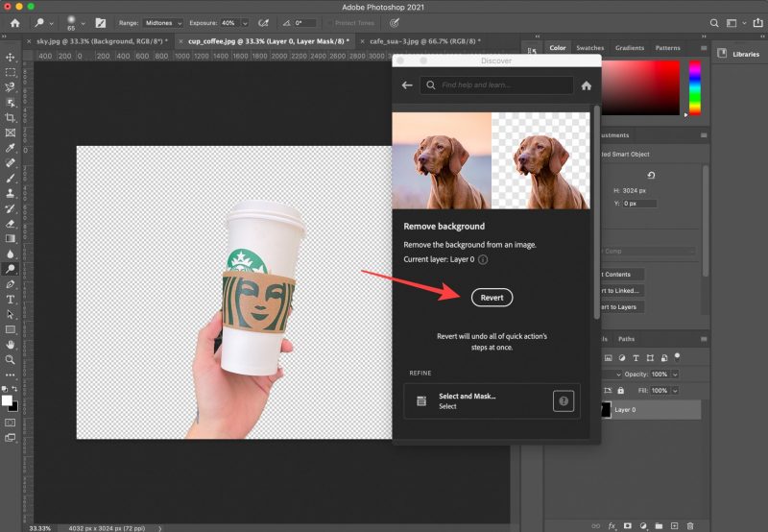
Task: Open the Range Midtones dropdown
Action: click(x=163, y=23)
